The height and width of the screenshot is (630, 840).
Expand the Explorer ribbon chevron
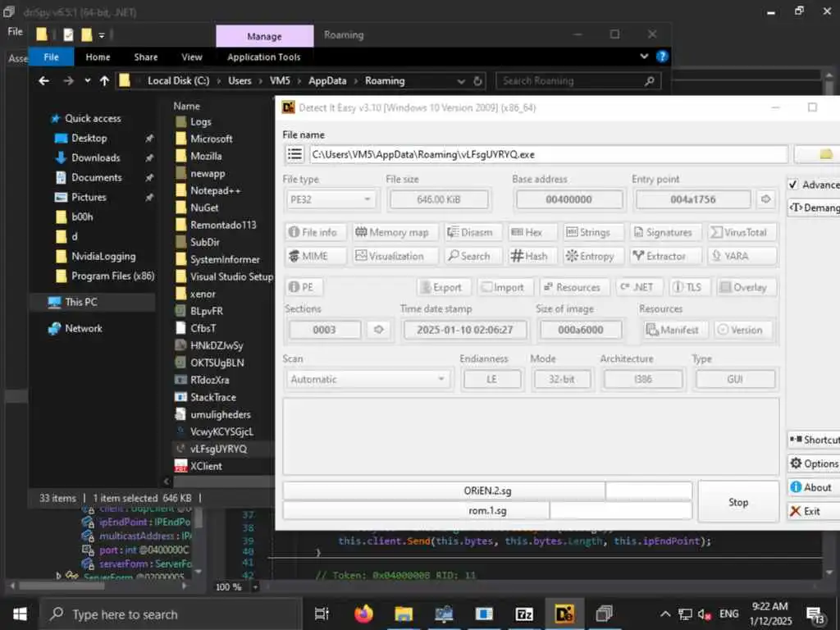point(644,57)
